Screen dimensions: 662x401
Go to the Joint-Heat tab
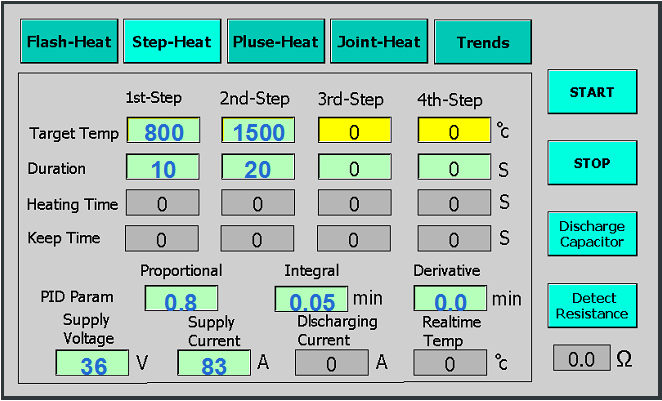point(379,42)
